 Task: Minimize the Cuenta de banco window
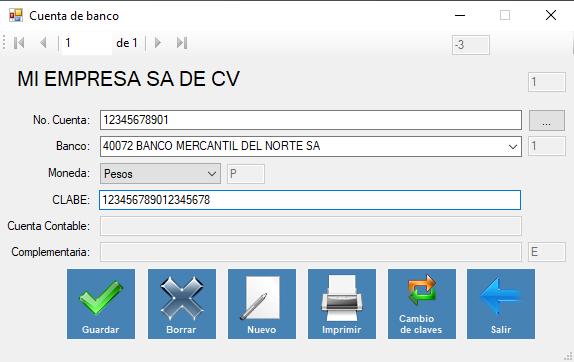[460, 15]
